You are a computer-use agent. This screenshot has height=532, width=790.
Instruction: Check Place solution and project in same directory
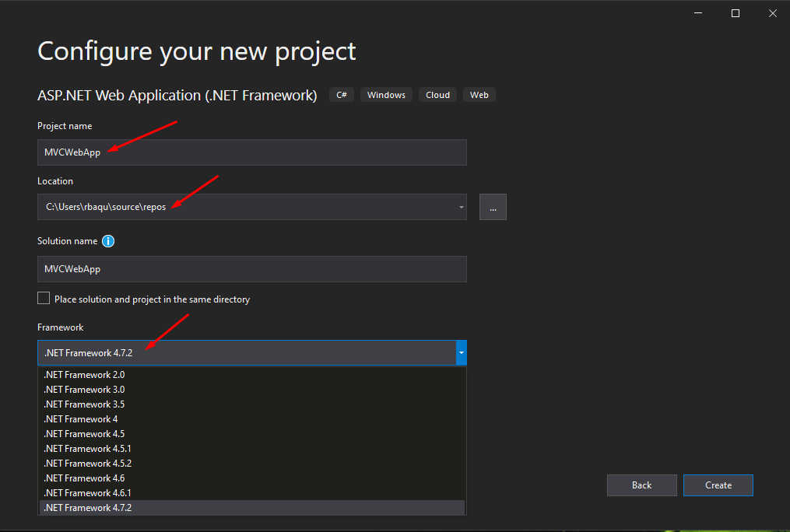[x=44, y=299]
